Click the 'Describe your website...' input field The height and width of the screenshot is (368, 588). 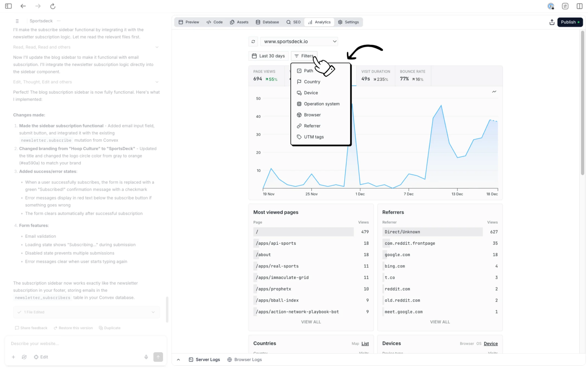click(85, 344)
